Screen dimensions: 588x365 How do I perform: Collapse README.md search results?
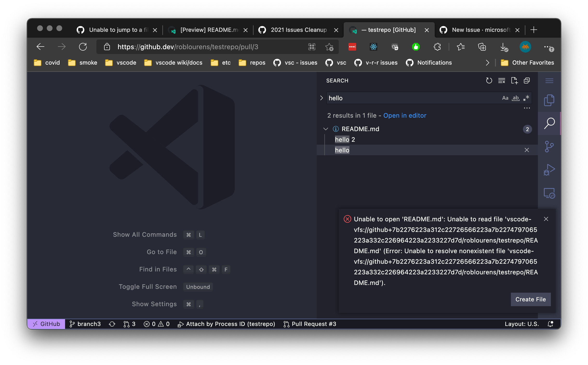326,129
